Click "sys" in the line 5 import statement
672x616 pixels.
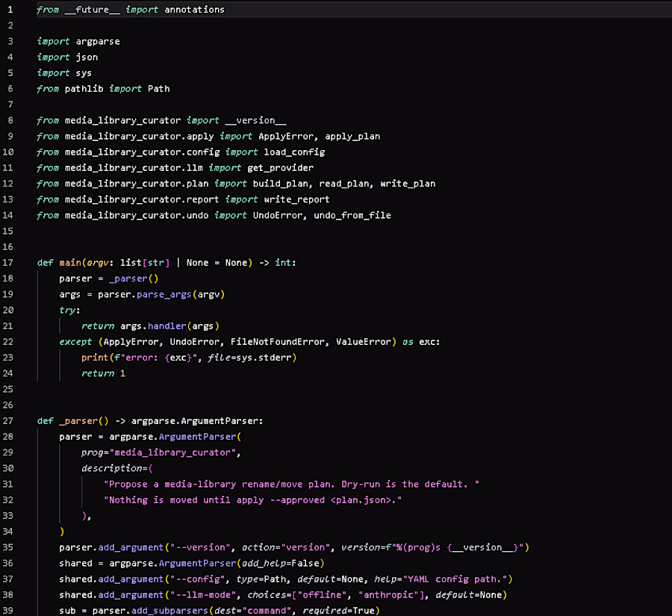coord(84,73)
